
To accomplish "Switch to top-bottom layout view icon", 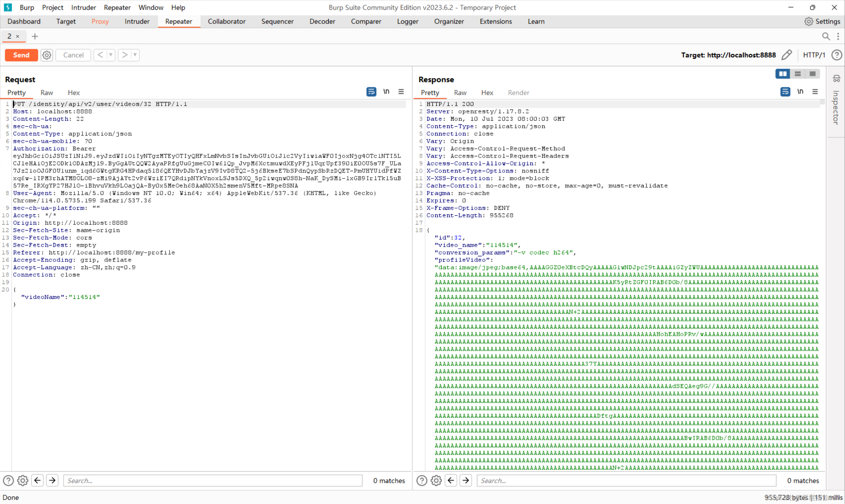I will (798, 74).
